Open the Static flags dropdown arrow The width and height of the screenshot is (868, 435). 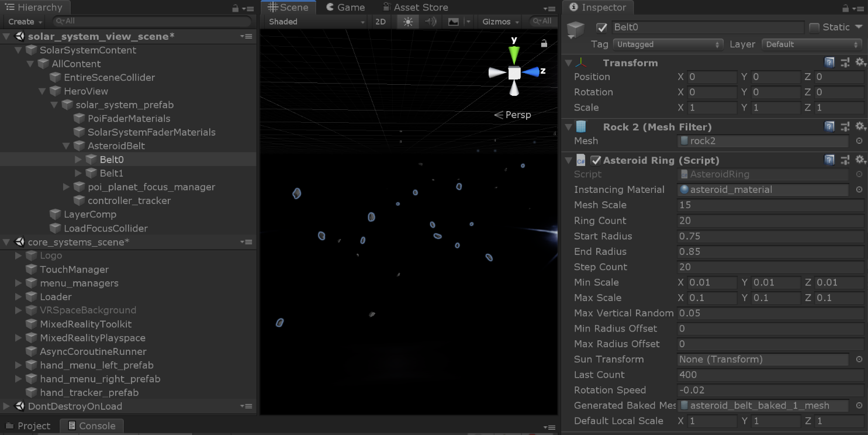point(859,27)
